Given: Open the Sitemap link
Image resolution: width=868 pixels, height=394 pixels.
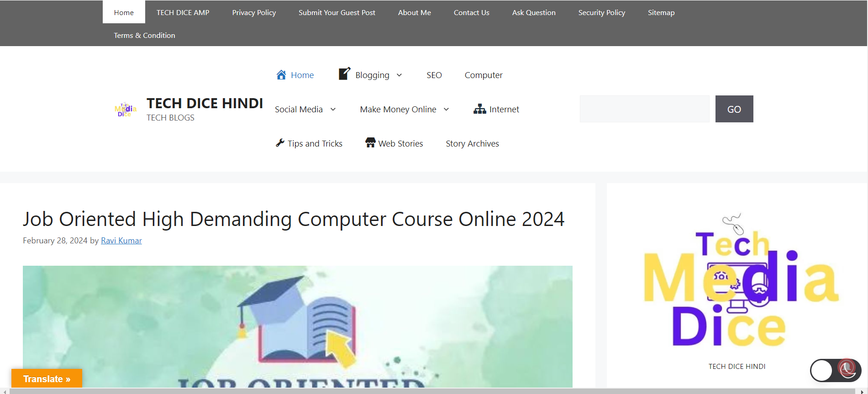Looking at the screenshot, I should coord(661,12).
